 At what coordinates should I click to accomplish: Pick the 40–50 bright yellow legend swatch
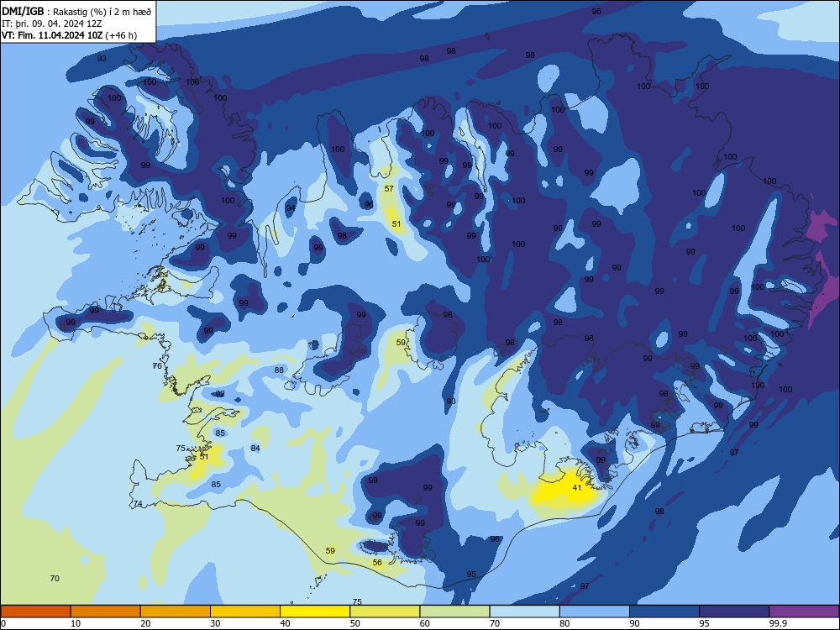[315, 612]
